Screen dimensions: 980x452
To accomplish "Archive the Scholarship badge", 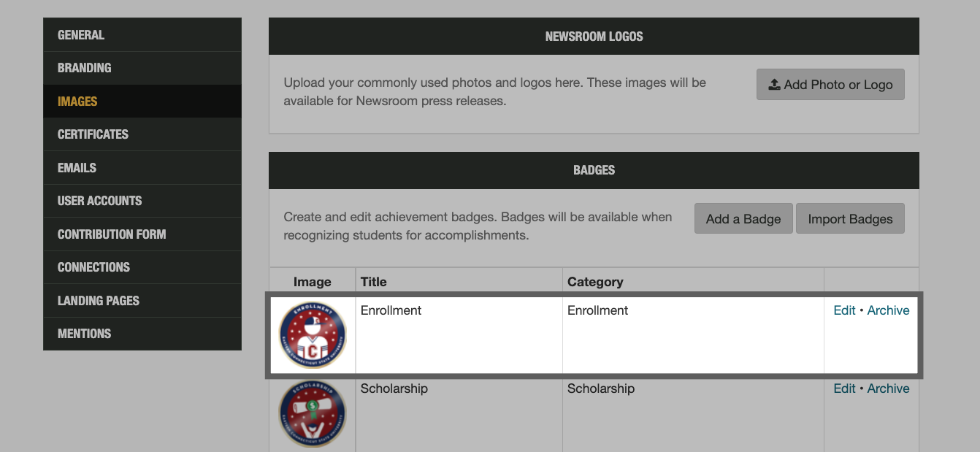I will (888, 388).
